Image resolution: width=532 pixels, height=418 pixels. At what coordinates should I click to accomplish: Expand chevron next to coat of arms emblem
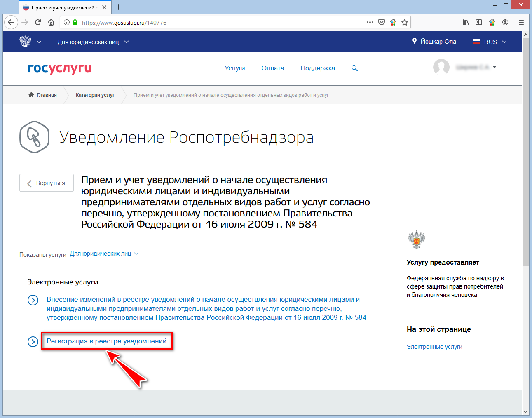pos(39,42)
